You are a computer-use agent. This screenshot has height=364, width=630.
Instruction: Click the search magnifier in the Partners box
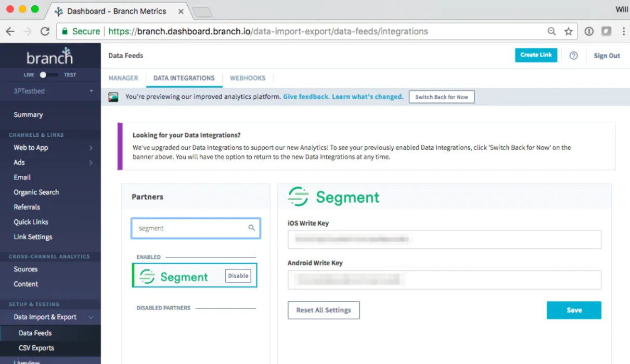coord(252,228)
